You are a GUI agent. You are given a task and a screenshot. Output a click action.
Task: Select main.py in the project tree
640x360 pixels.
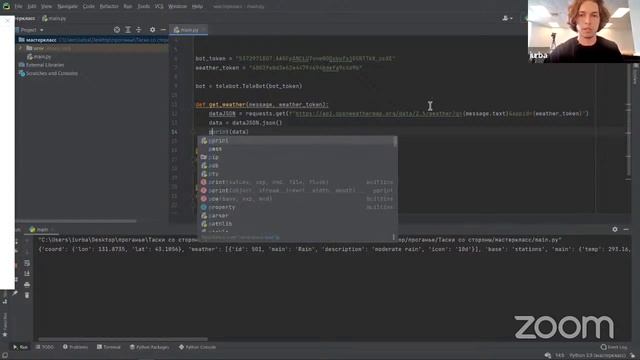click(40, 57)
